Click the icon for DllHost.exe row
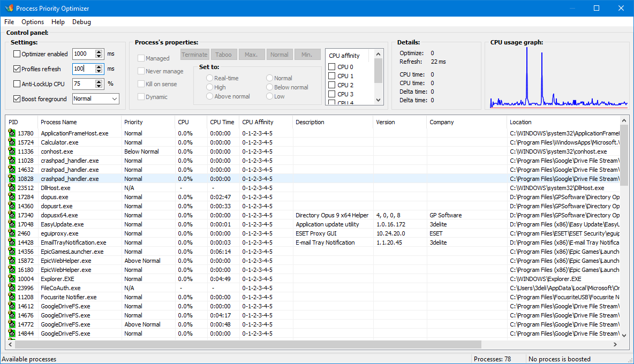This screenshot has width=634, height=364. click(12, 188)
